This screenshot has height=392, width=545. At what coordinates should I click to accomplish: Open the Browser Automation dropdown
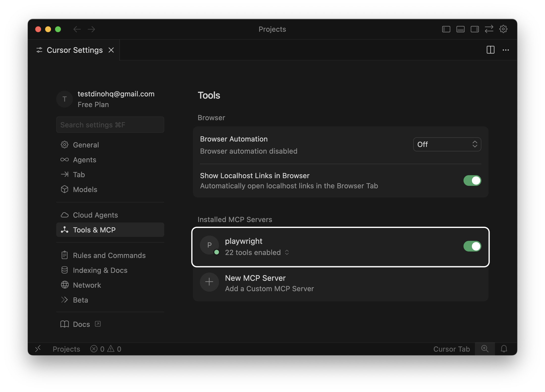pos(447,144)
